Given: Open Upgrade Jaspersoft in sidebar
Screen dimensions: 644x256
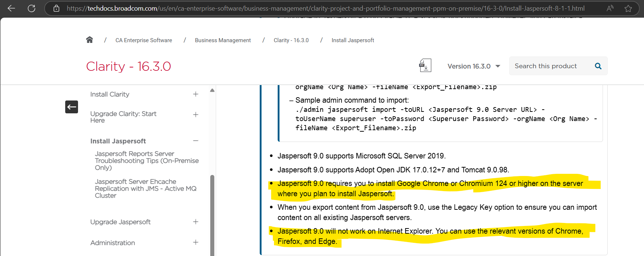Looking at the screenshot, I should coord(121,222).
